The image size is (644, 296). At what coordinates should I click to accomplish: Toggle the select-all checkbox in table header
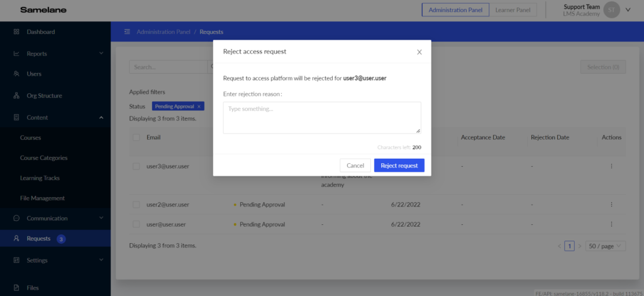pyautogui.click(x=136, y=137)
